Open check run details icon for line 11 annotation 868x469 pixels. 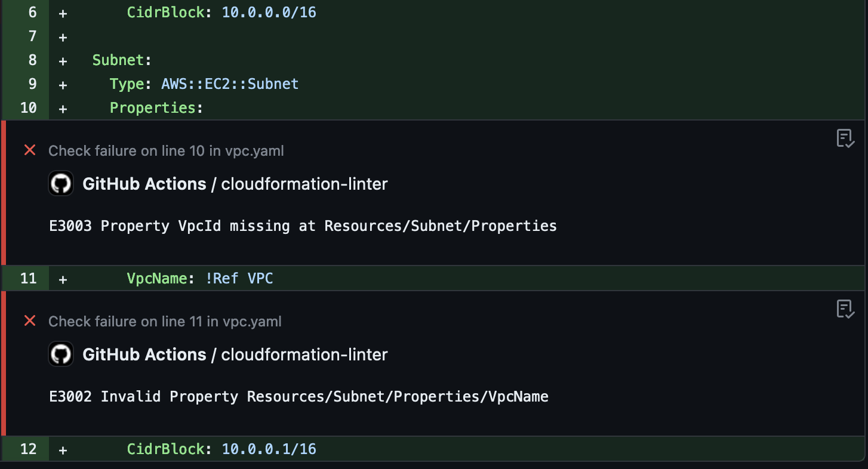(x=846, y=309)
